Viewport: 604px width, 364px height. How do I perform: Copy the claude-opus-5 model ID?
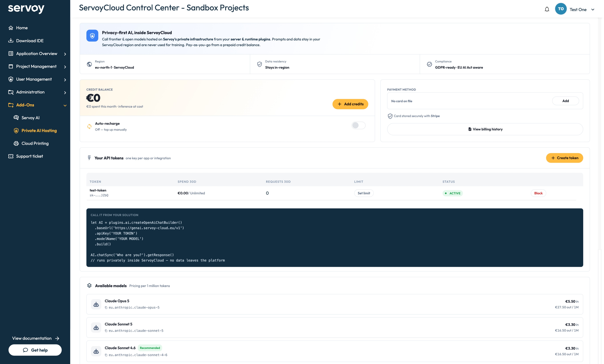point(106,307)
